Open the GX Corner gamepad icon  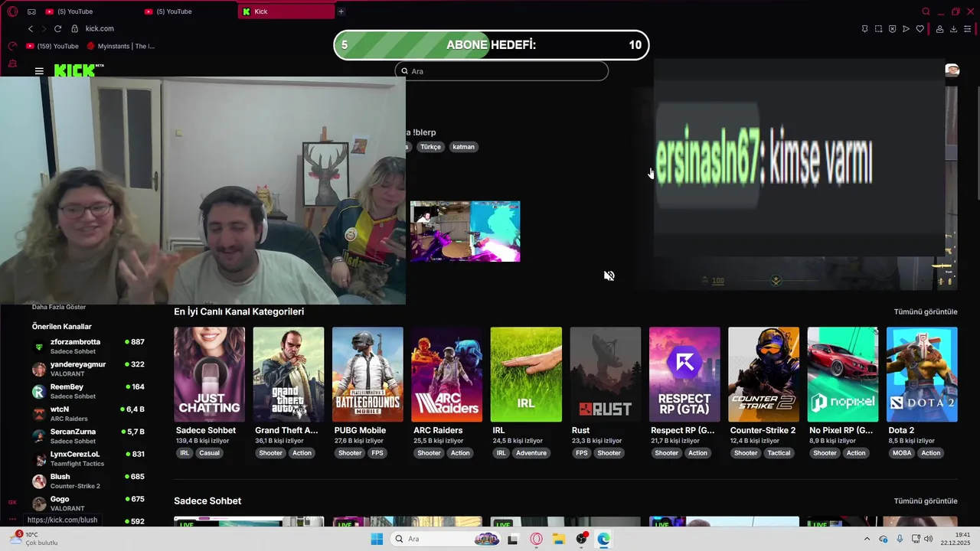coord(31,11)
